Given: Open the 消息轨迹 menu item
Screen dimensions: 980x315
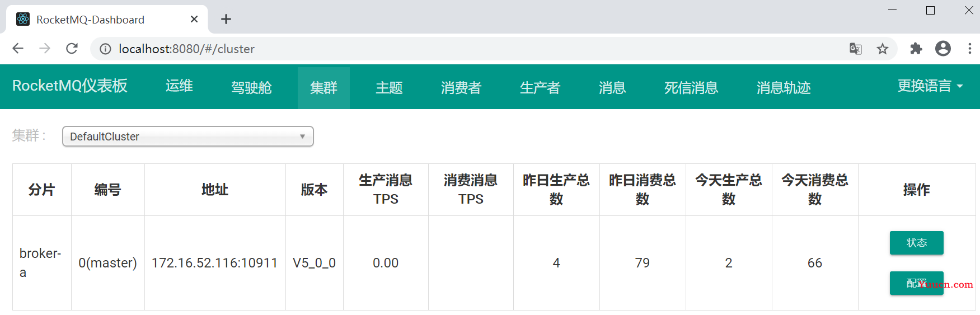Looking at the screenshot, I should tap(784, 88).
